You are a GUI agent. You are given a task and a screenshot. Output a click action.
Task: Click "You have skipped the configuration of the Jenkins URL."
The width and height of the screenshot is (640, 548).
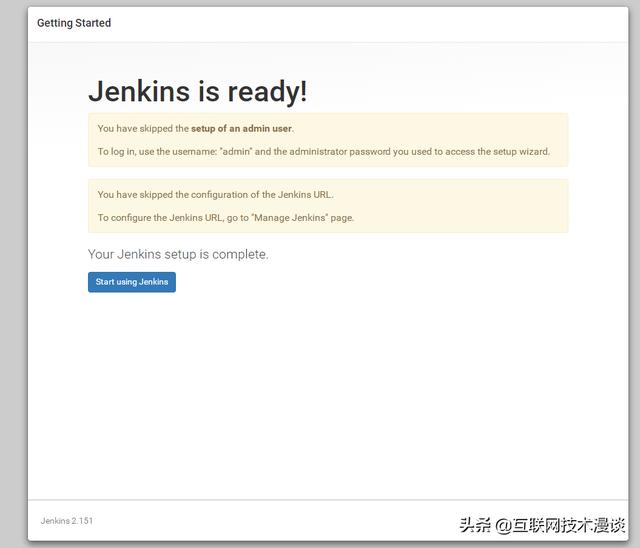pyautogui.click(x=216, y=195)
